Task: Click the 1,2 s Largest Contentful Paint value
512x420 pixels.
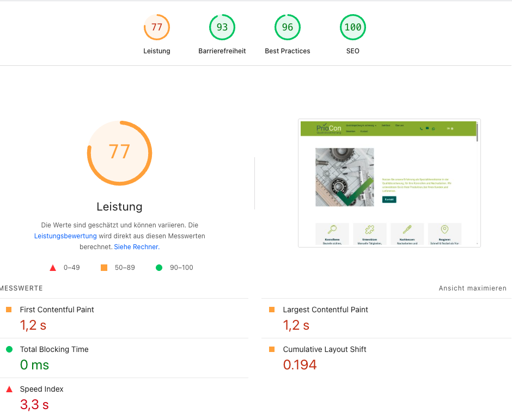Action: (296, 325)
